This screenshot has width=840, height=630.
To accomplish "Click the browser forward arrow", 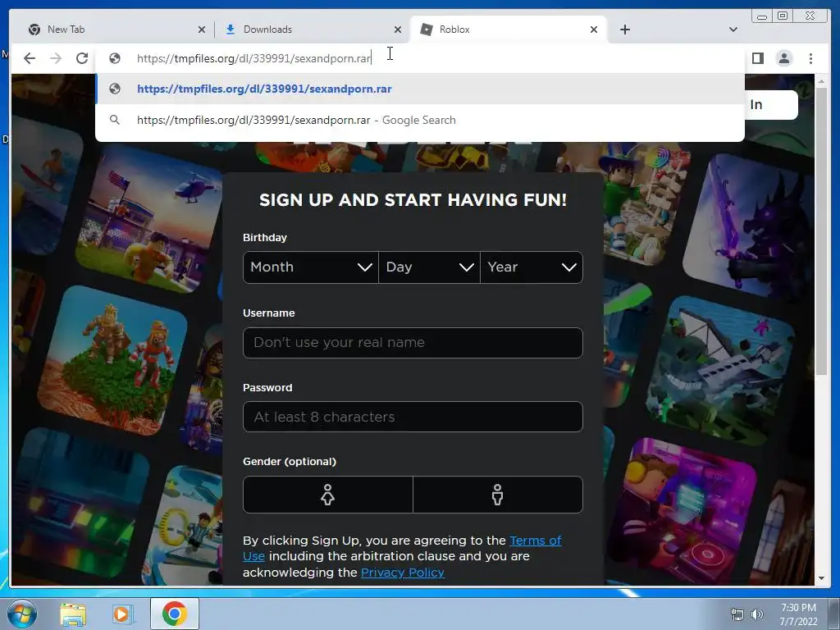I will (x=56, y=58).
